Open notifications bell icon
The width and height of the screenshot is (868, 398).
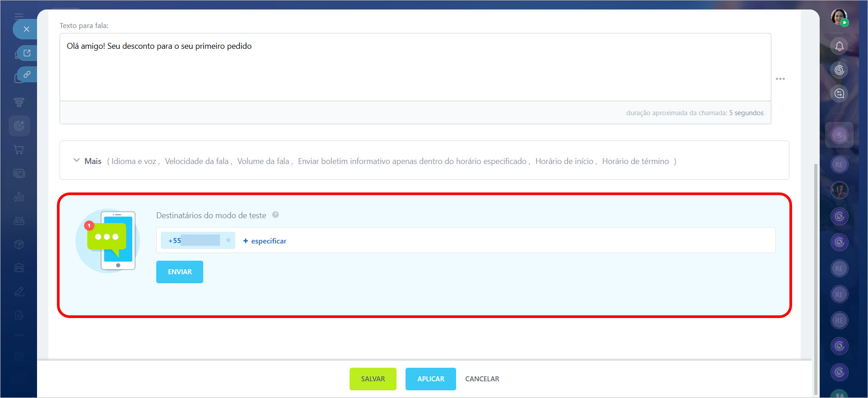point(839,46)
